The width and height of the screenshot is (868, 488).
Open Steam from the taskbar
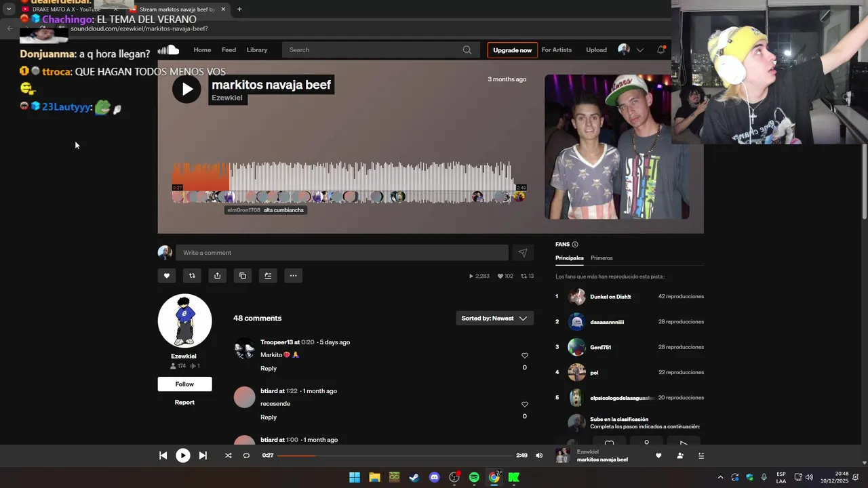click(x=414, y=477)
